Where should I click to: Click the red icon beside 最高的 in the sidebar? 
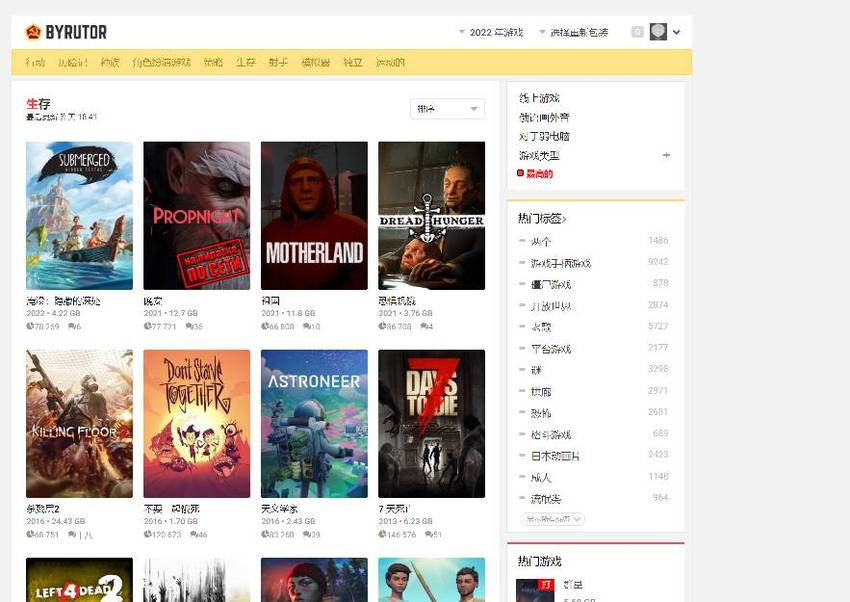[x=520, y=173]
